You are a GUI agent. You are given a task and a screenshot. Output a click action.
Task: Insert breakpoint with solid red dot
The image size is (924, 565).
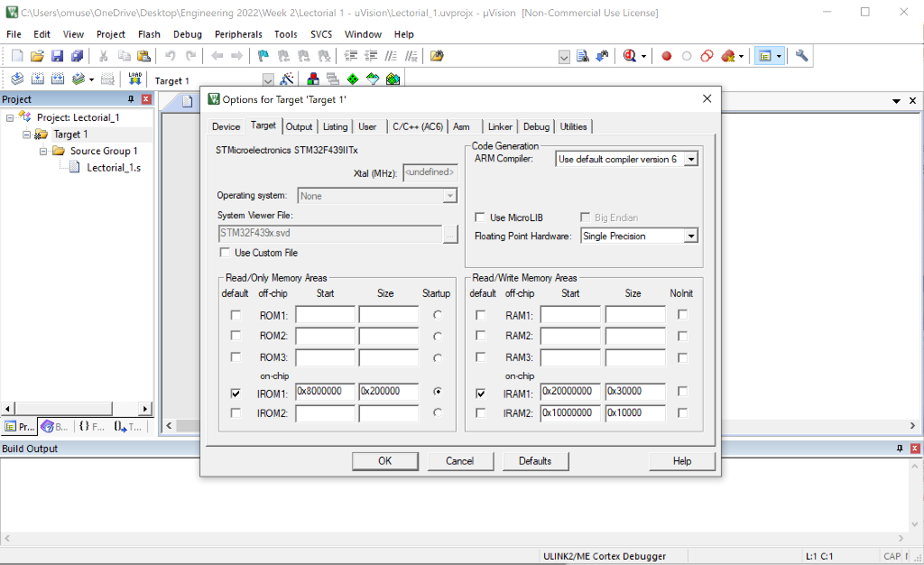(x=667, y=56)
